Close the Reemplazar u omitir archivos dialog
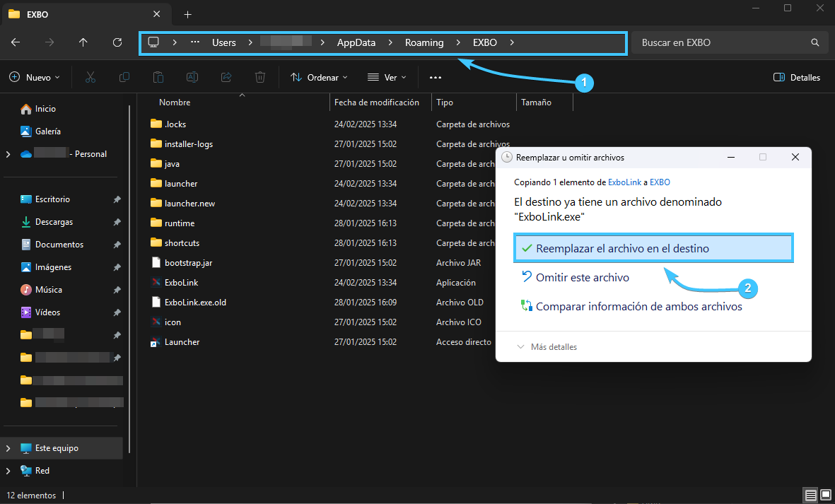This screenshot has width=835, height=504. (795, 157)
